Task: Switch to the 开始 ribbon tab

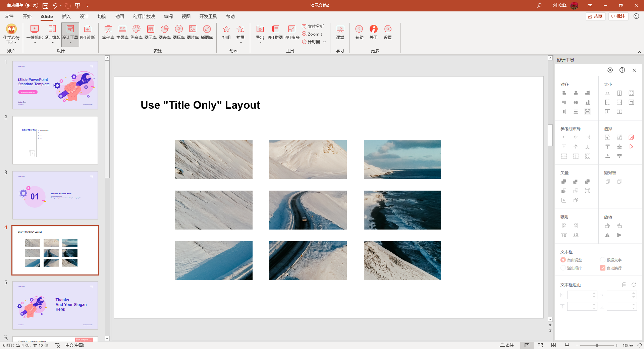Action: pyautogui.click(x=27, y=16)
